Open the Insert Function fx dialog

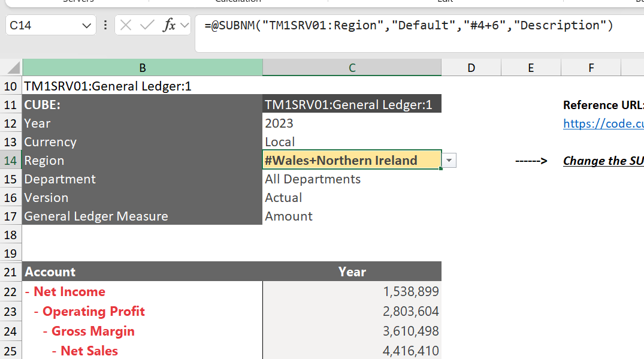pyautogui.click(x=169, y=25)
